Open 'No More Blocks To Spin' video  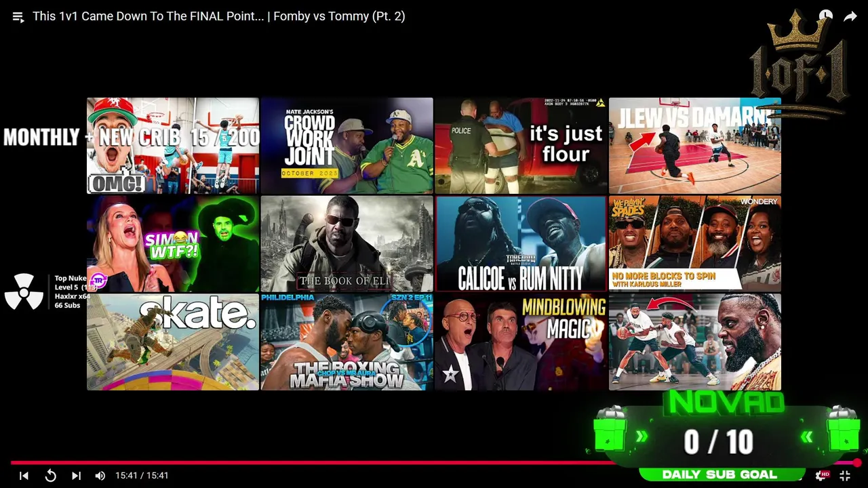click(695, 244)
